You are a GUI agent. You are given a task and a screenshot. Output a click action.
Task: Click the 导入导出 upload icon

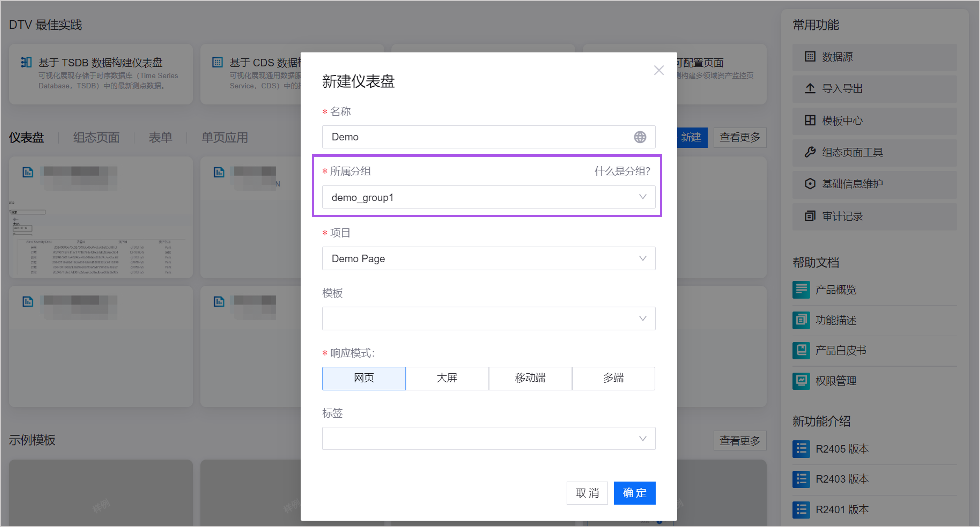tap(810, 88)
